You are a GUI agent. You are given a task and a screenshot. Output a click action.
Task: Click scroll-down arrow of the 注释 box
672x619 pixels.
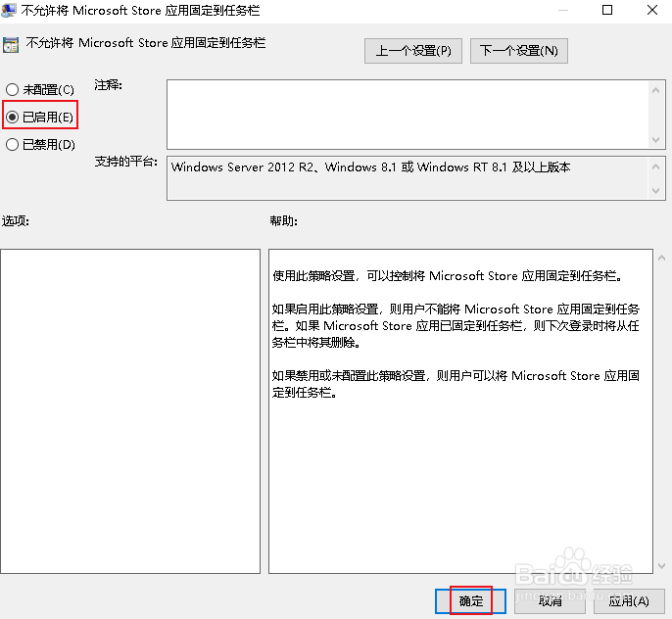tap(655, 140)
